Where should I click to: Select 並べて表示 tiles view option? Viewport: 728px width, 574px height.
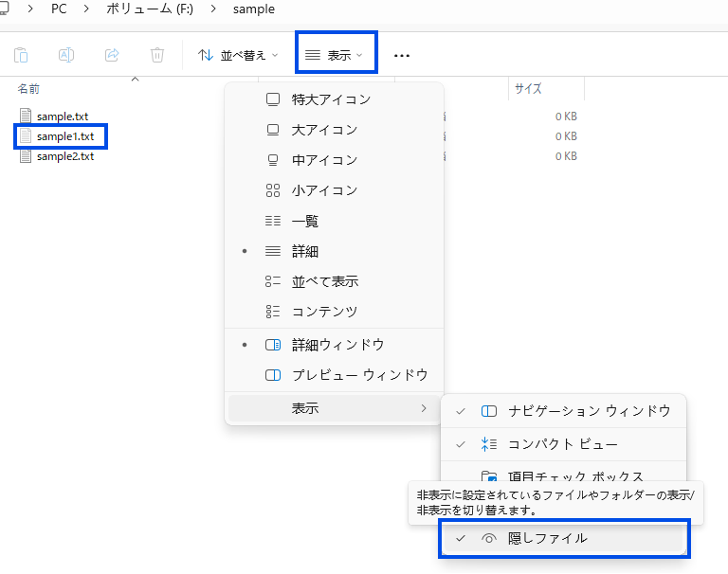[x=334, y=281]
